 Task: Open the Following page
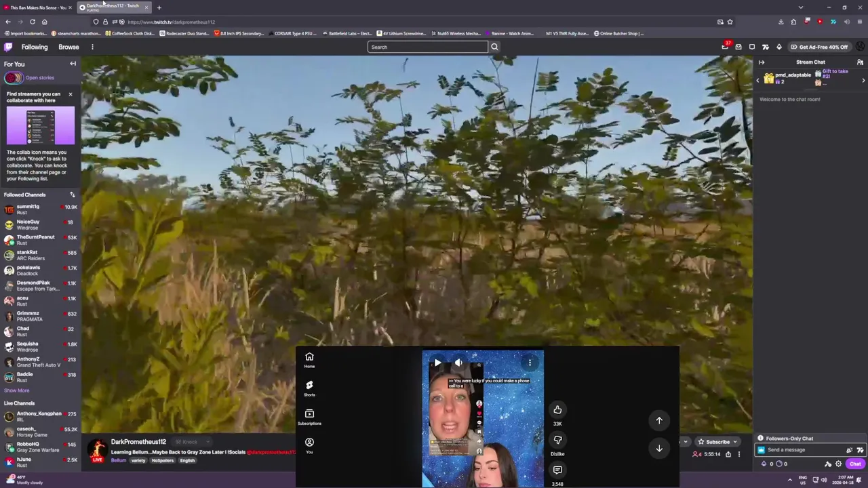tap(35, 47)
